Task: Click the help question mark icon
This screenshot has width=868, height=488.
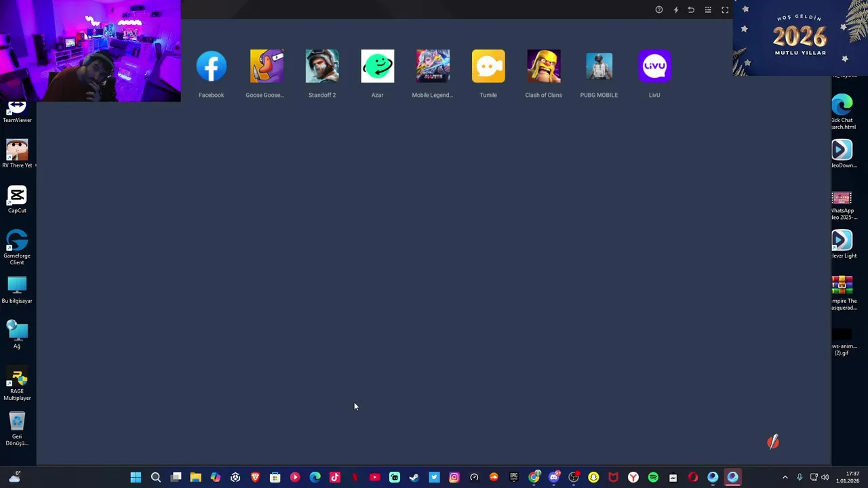Action: [659, 9]
